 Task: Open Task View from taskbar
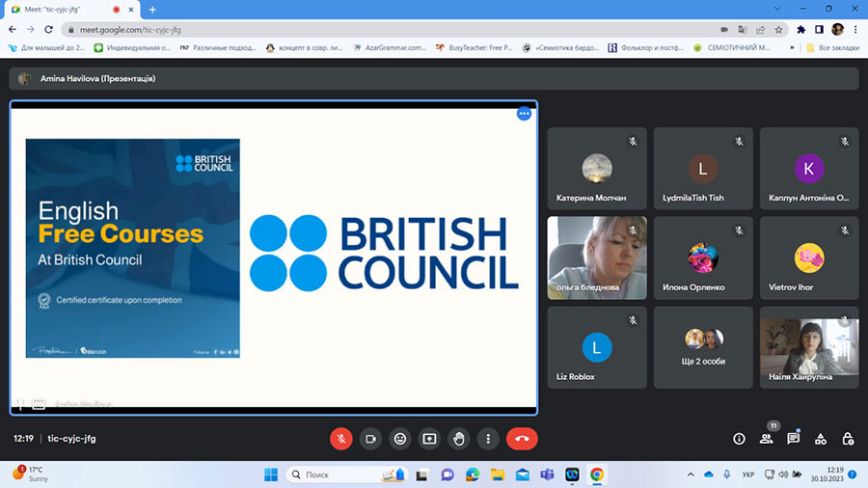click(x=421, y=474)
